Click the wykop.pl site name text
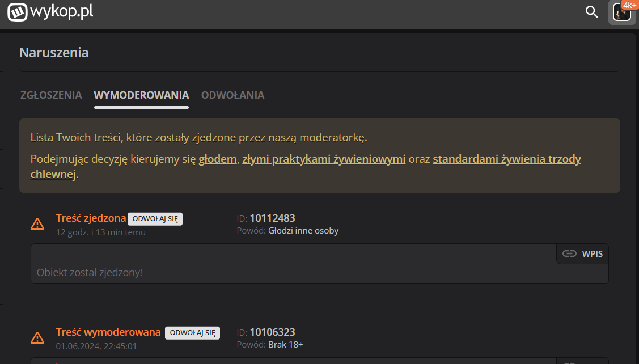This screenshot has width=639, height=364. point(62,11)
